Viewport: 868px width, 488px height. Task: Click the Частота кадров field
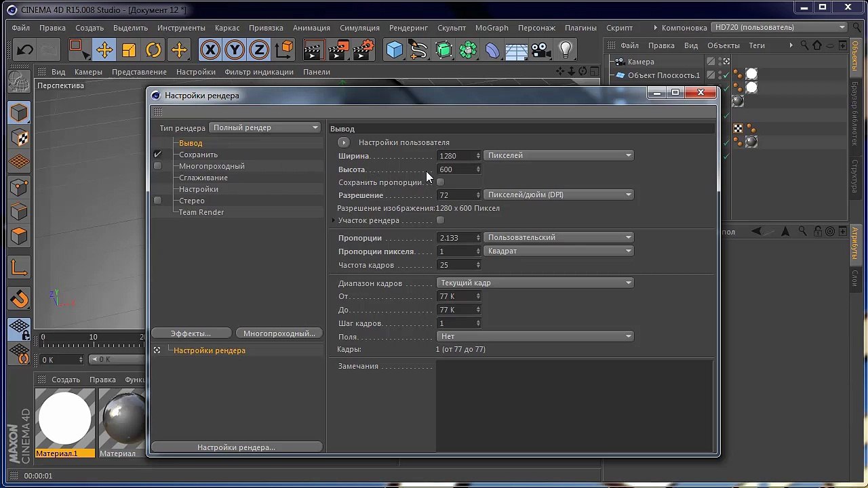(456, 265)
